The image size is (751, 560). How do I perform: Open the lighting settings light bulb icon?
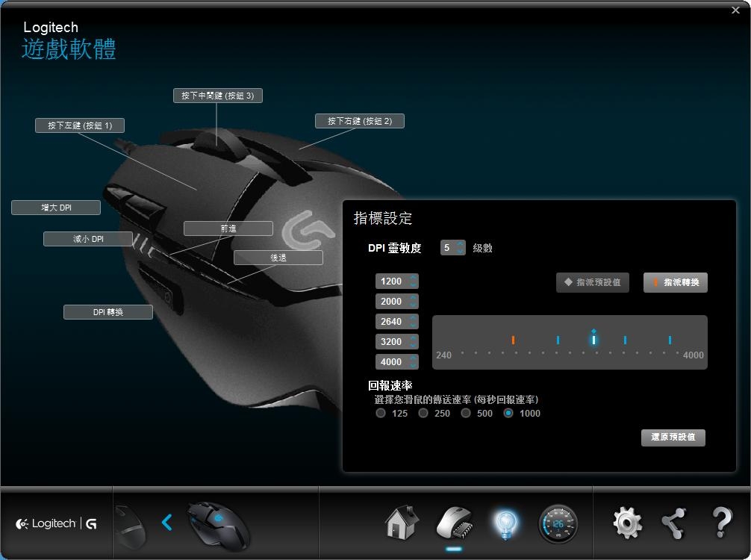[506, 525]
